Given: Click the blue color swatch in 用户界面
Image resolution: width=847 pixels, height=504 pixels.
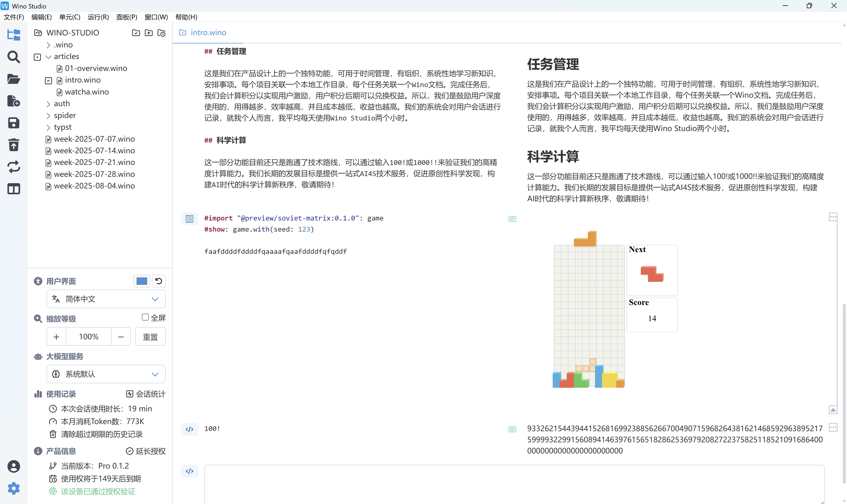Looking at the screenshot, I should click(x=142, y=281).
